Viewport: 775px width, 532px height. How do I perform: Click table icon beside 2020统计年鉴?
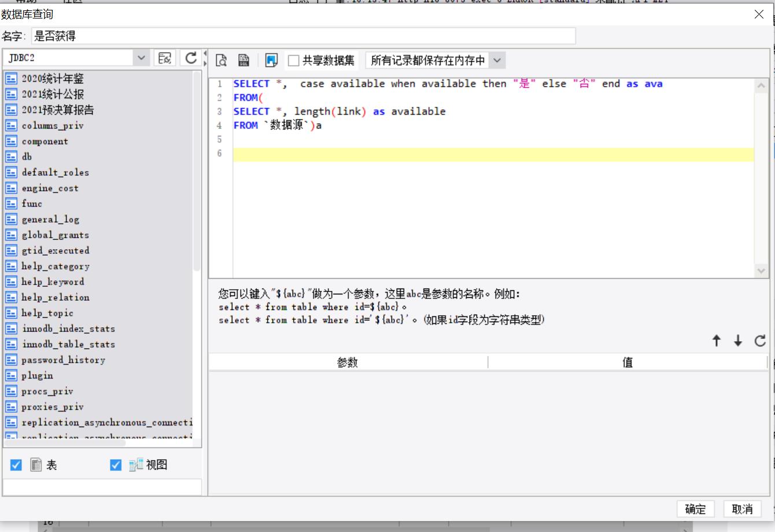(x=12, y=79)
